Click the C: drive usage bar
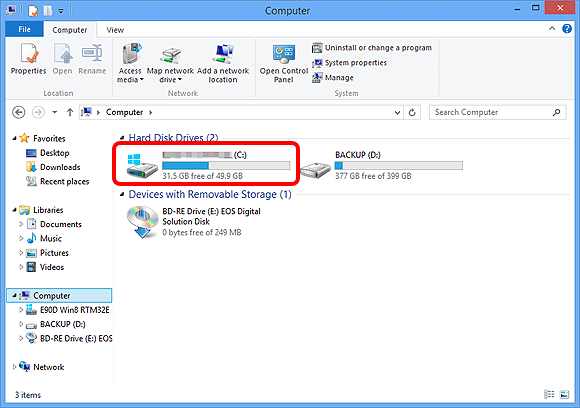 tap(226, 166)
